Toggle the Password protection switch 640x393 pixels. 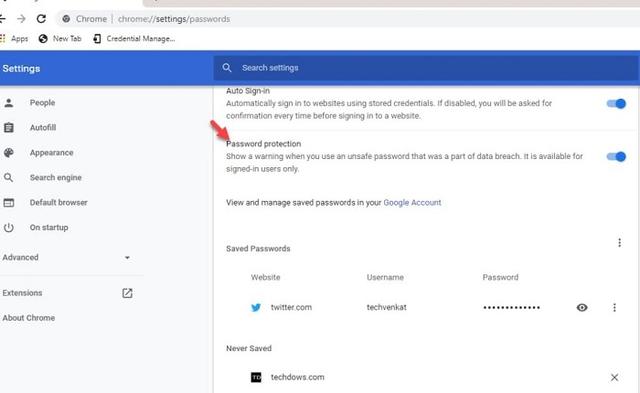(616, 157)
